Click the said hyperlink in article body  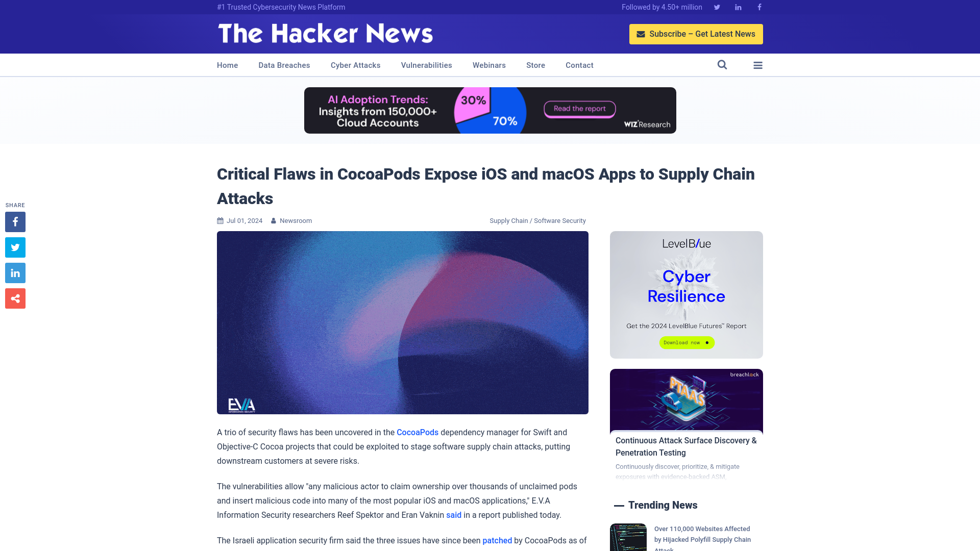tap(453, 515)
